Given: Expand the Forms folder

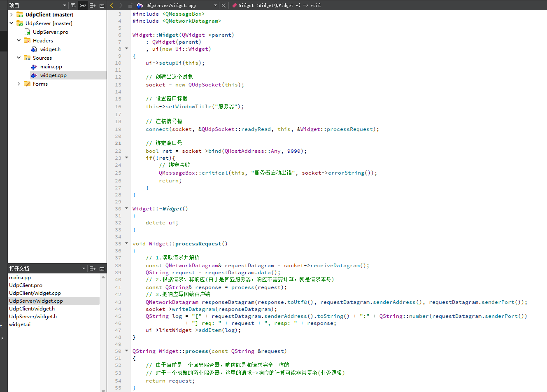Looking at the screenshot, I should tap(19, 84).
